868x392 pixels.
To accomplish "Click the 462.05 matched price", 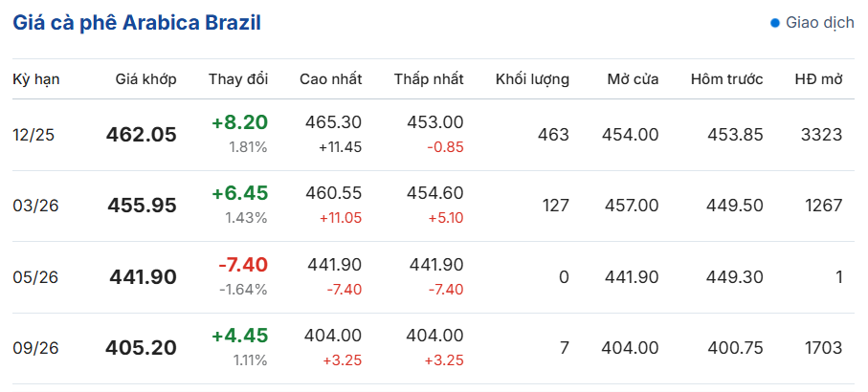I will (142, 135).
